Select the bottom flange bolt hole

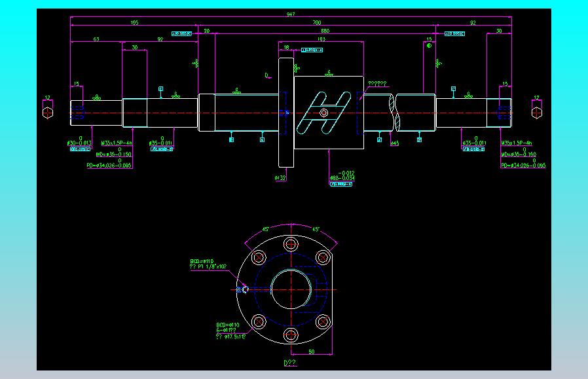click(291, 334)
